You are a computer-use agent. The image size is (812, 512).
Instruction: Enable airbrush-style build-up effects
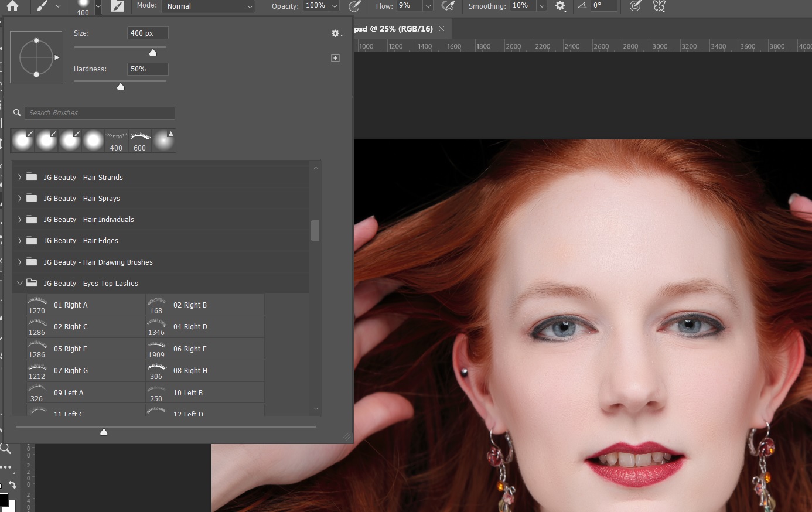pyautogui.click(x=448, y=6)
